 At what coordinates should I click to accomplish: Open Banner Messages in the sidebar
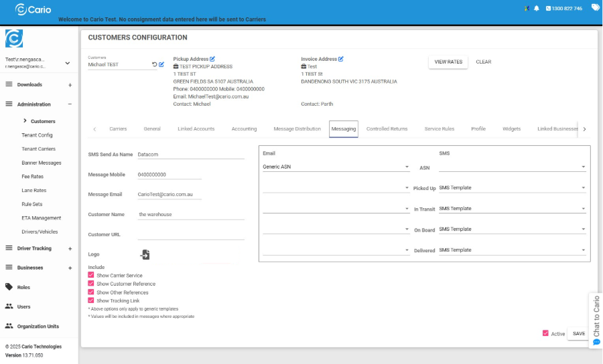pos(41,163)
